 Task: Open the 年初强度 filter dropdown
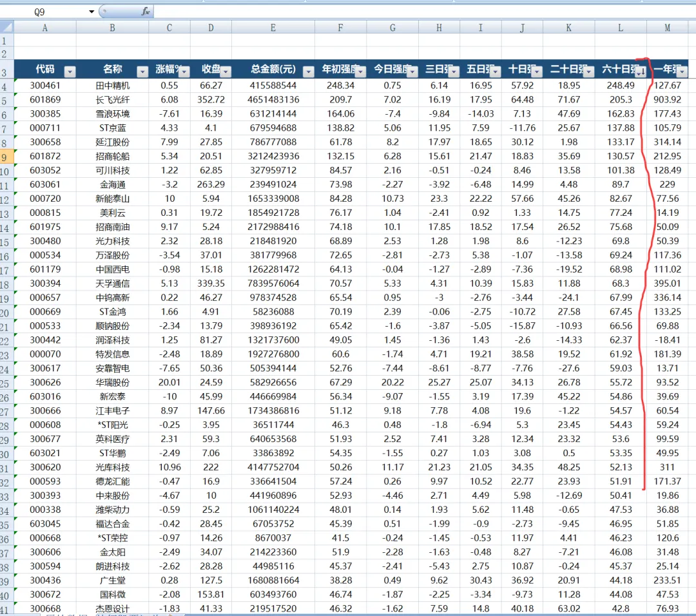pyautogui.click(x=360, y=72)
